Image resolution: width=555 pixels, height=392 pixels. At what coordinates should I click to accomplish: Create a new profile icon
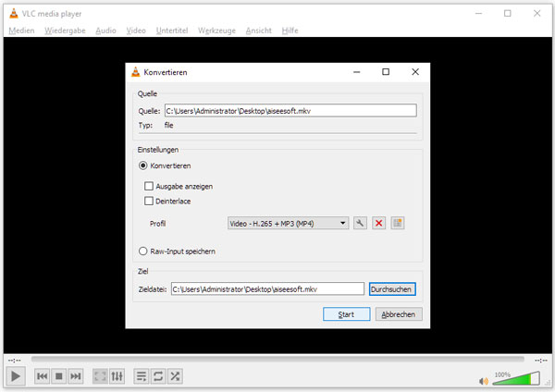tap(398, 224)
